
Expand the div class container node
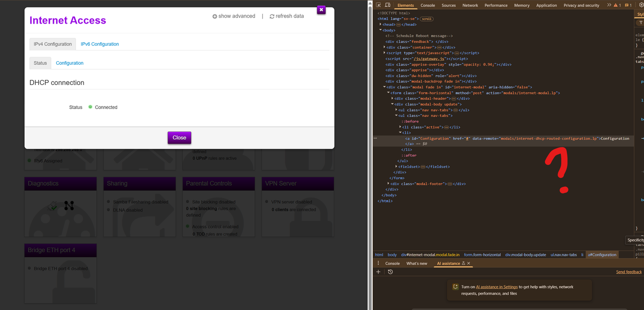[x=385, y=47]
